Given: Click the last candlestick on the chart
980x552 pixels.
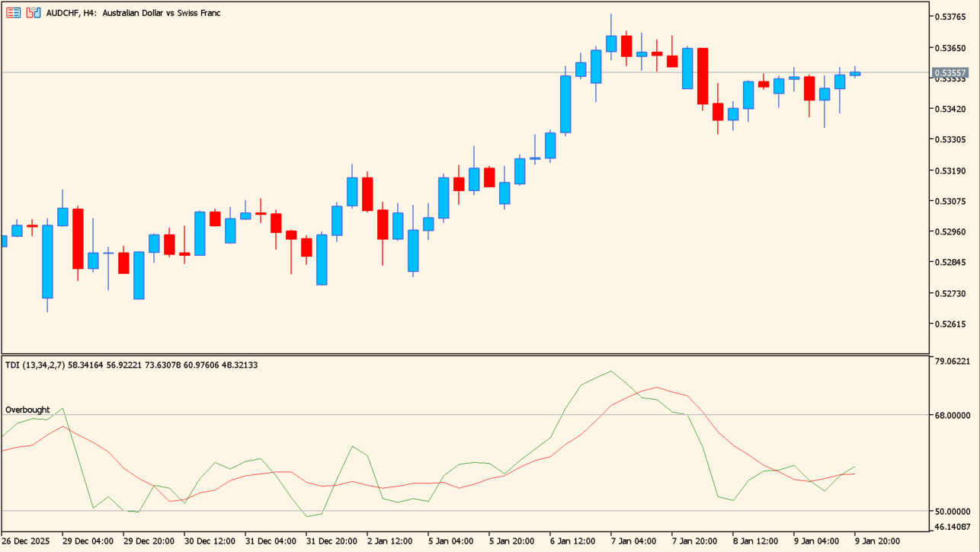Looking at the screenshot, I should tap(854, 73).
